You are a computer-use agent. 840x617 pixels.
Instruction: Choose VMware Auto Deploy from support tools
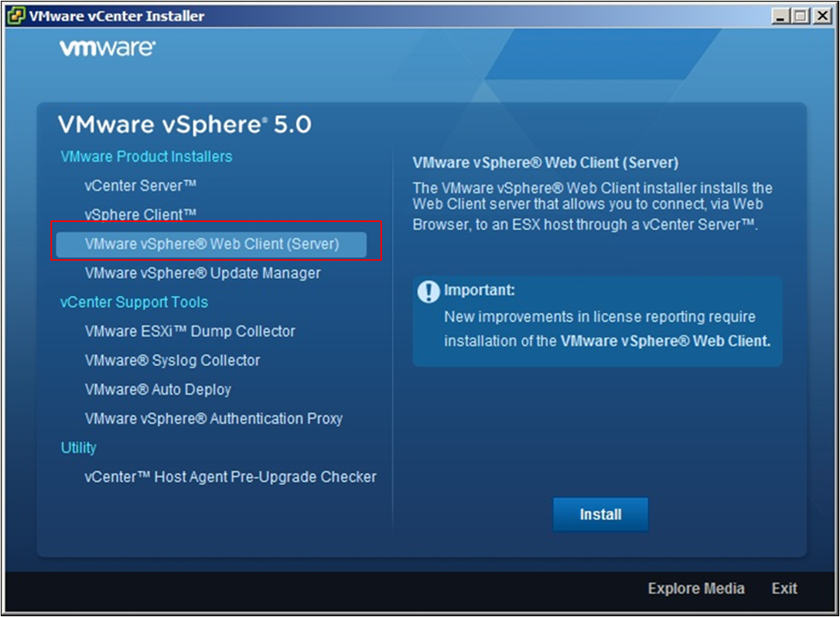157,390
